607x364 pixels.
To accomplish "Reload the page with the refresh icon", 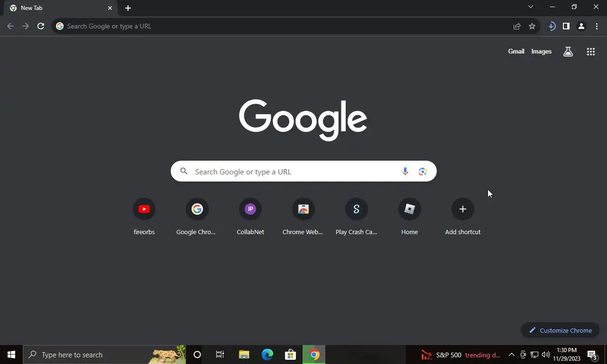I will 41,26.
